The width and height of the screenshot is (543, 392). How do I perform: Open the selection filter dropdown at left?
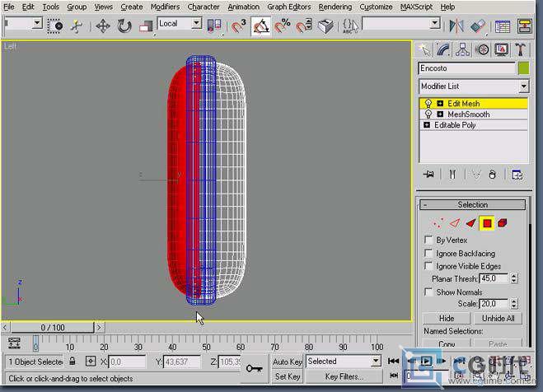[37, 24]
